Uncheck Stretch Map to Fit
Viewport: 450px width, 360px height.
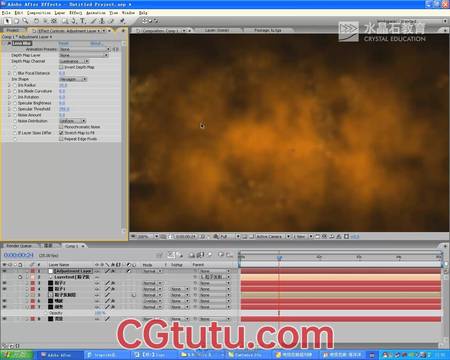coord(61,133)
